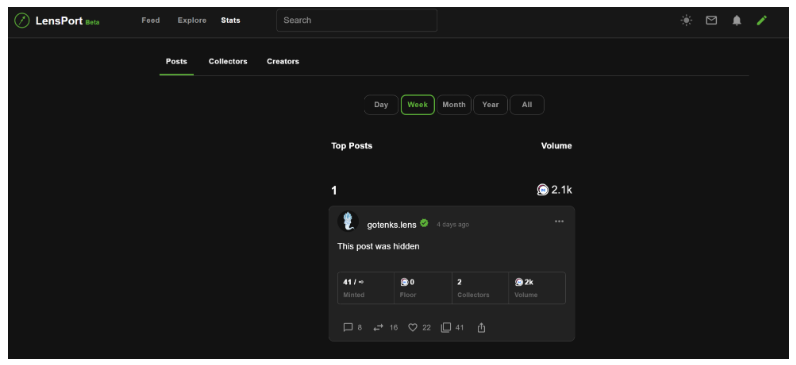The image size is (796, 365).
Task: Click the Collectors stat cell
Action: (480, 288)
